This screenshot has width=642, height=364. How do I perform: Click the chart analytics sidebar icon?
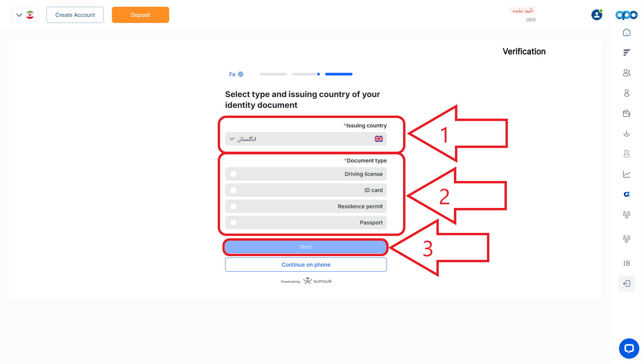pos(626,174)
